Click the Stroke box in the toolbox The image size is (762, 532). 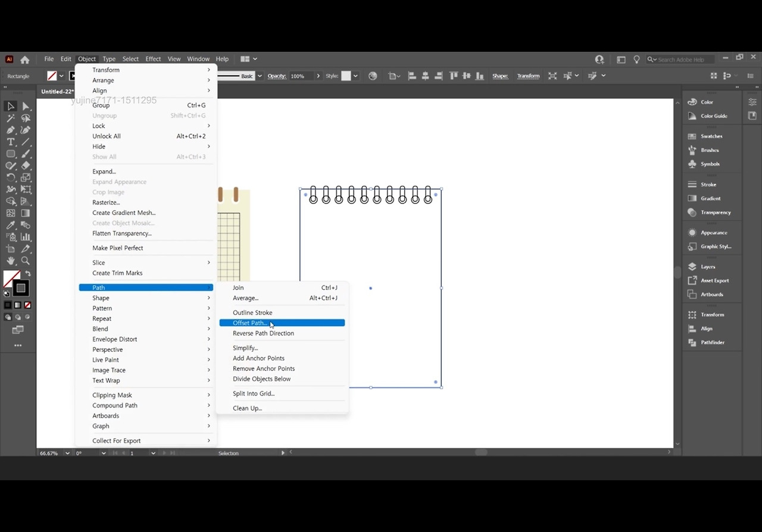[x=21, y=289]
